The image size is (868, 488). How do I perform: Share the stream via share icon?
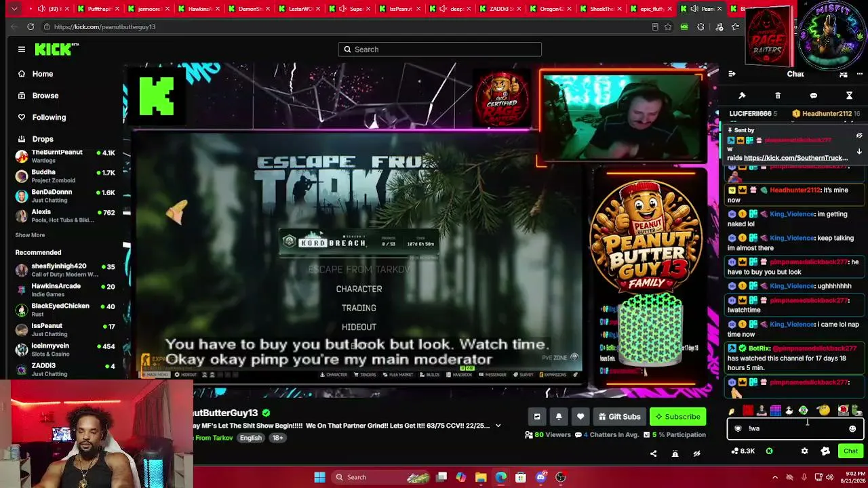pyautogui.click(x=654, y=453)
